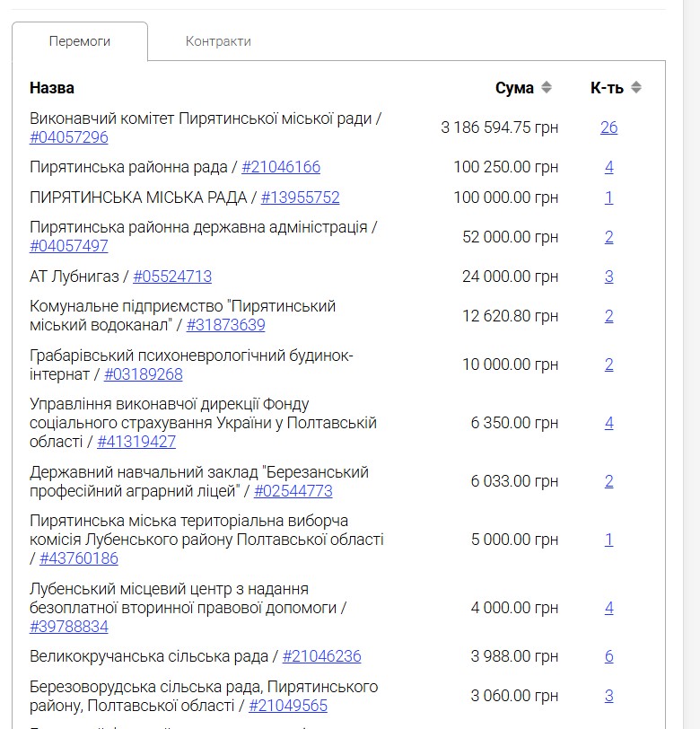
Task: Click the Назва column header
Action: click(x=52, y=88)
